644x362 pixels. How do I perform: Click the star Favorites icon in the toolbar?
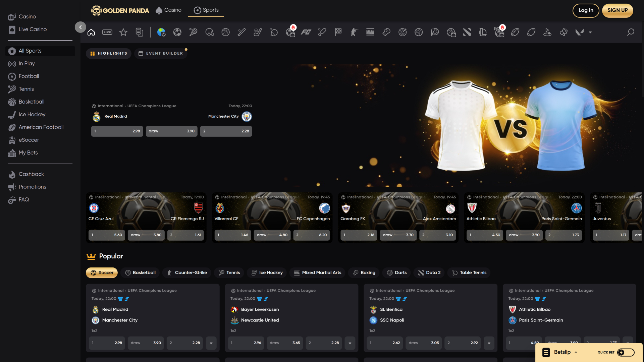(x=123, y=32)
